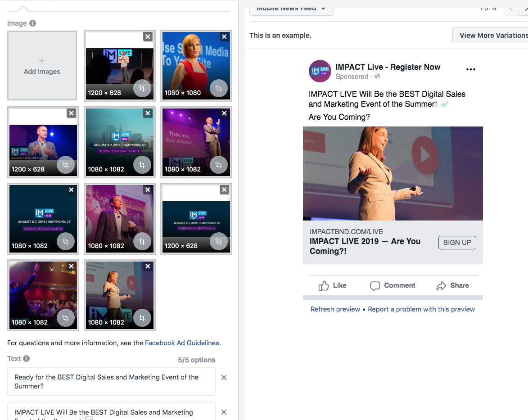Click Like on the ad preview
This screenshot has height=420, width=528.
coord(332,285)
